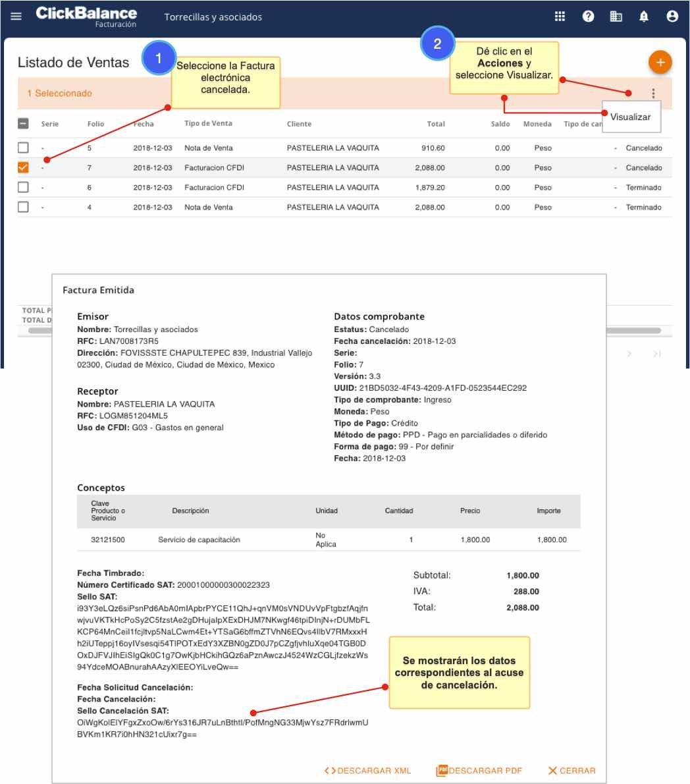
Task: Download the invoice as PDF
Action: tap(479, 771)
